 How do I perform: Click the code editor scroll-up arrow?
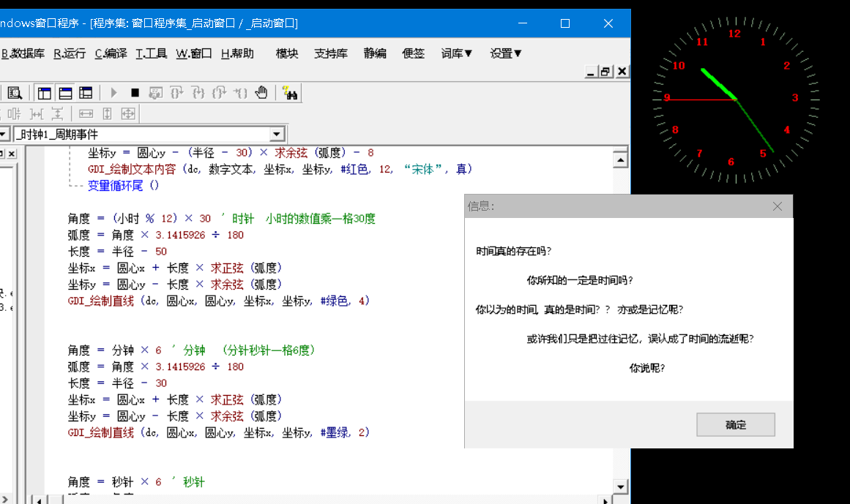pyautogui.click(x=621, y=160)
